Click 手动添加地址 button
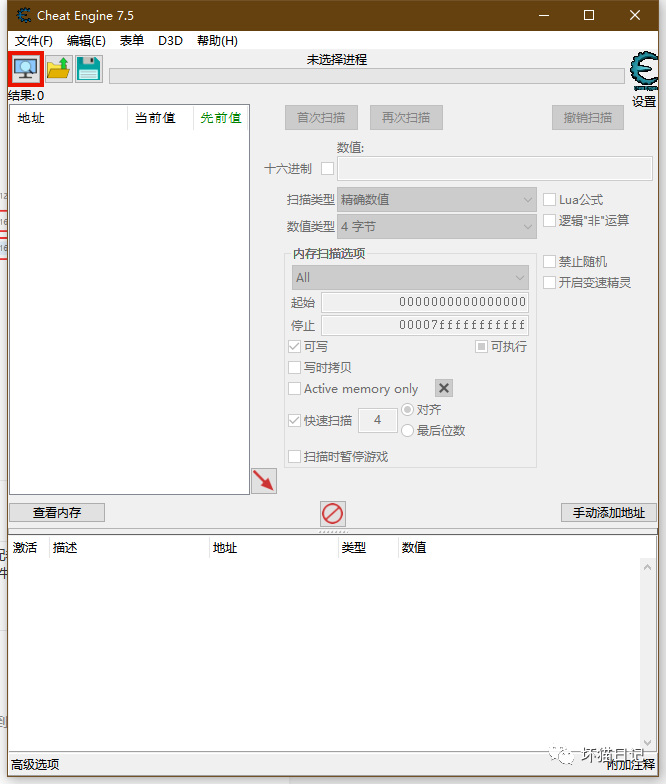Viewport: 666px width, 784px height. click(608, 512)
